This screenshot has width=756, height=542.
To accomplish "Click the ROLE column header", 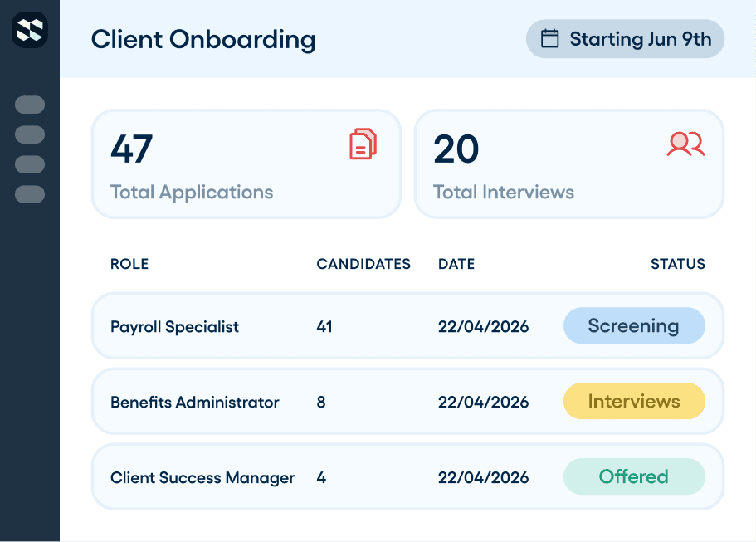I will pyautogui.click(x=129, y=264).
